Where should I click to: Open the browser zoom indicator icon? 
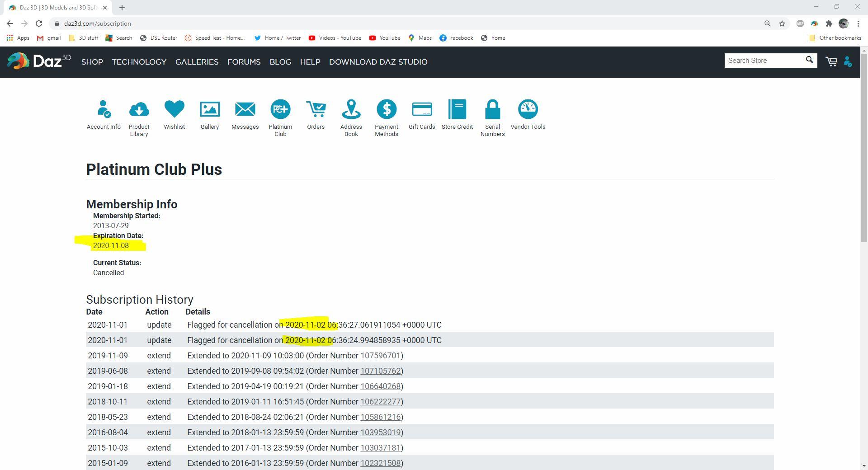pyautogui.click(x=767, y=23)
